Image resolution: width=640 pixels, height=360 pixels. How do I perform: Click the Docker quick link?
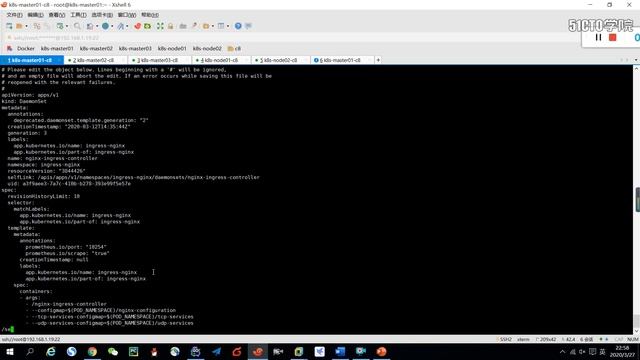point(26,49)
